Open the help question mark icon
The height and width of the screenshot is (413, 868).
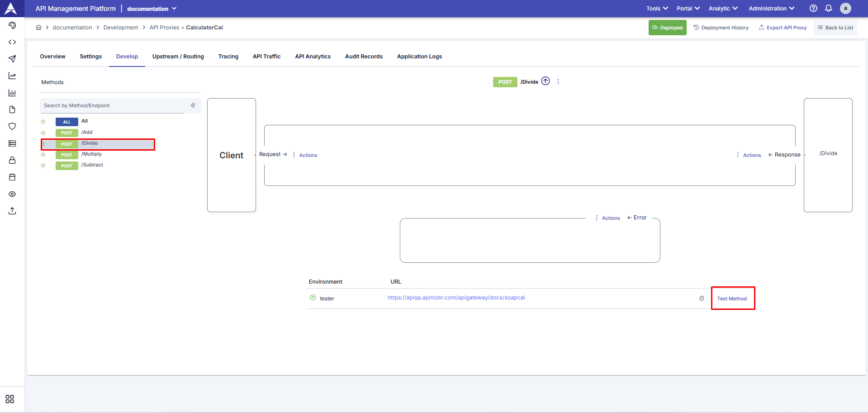click(x=813, y=8)
